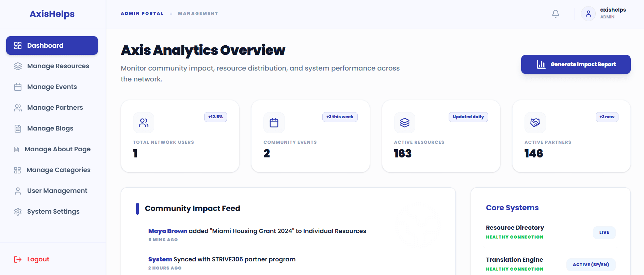Open Manage Blogs section

point(52,128)
